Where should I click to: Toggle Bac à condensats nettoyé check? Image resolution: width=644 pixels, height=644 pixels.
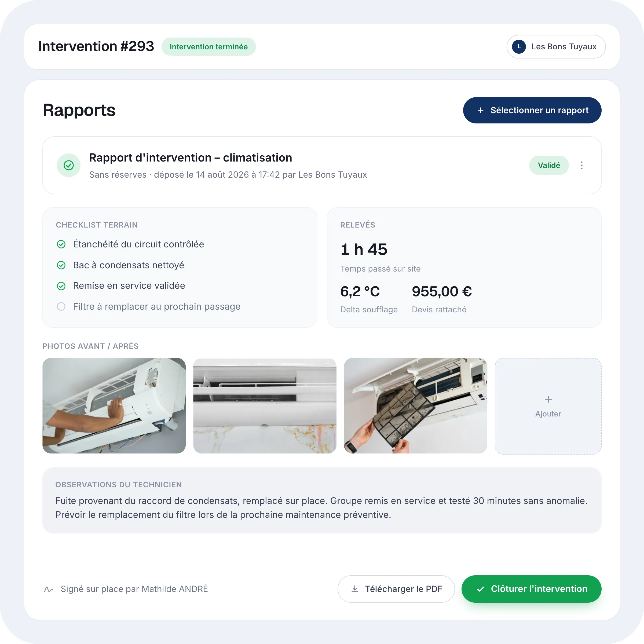[x=61, y=265]
